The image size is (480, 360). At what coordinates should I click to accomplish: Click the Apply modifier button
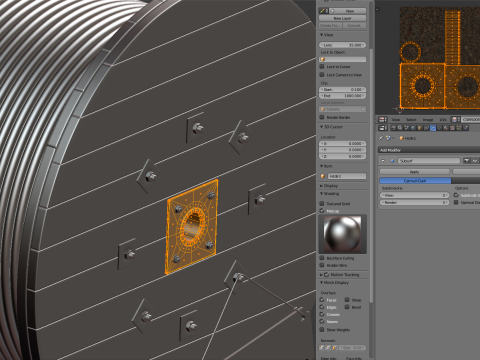(x=415, y=172)
